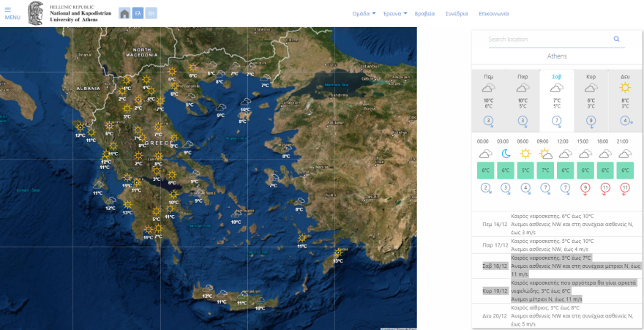Click the wind speed 3 indicator under Πεμ
The height and width of the screenshot is (330, 644).
[x=489, y=121]
